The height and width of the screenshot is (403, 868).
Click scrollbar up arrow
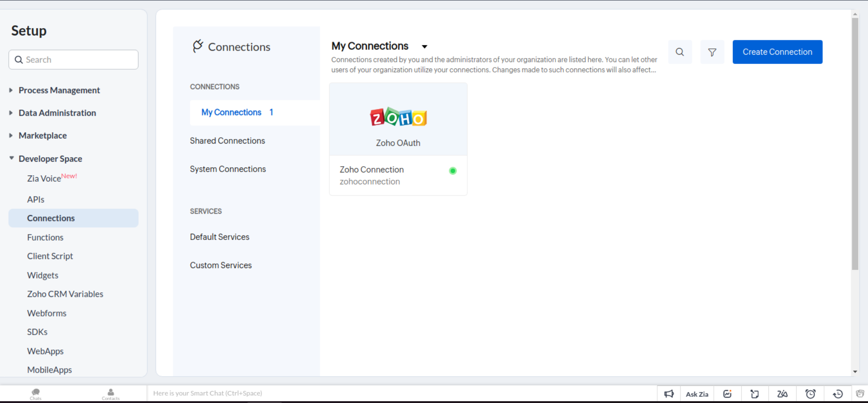pos(855,14)
